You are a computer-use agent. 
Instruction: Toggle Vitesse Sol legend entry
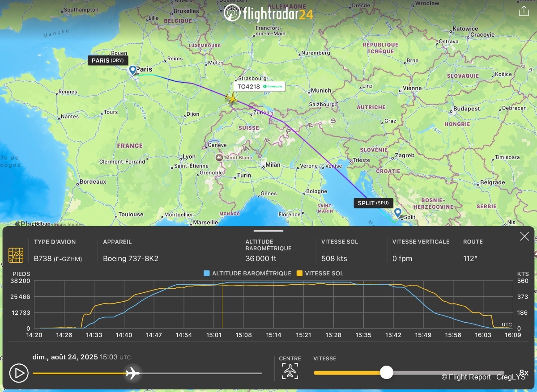pyautogui.click(x=320, y=273)
